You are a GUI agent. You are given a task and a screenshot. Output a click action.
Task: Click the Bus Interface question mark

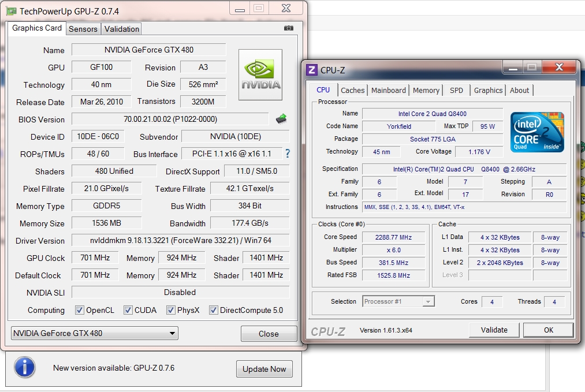[x=287, y=154]
